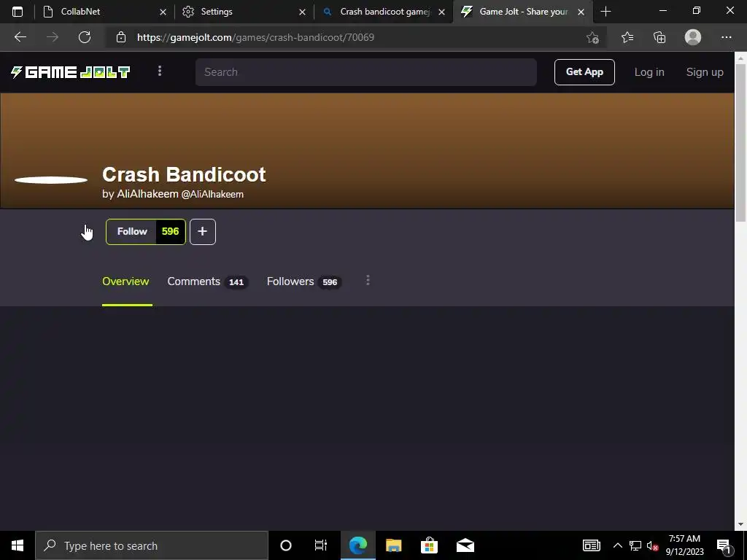Show hidden system tray icons
The width and height of the screenshot is (747, 560).
coord(617,545)
